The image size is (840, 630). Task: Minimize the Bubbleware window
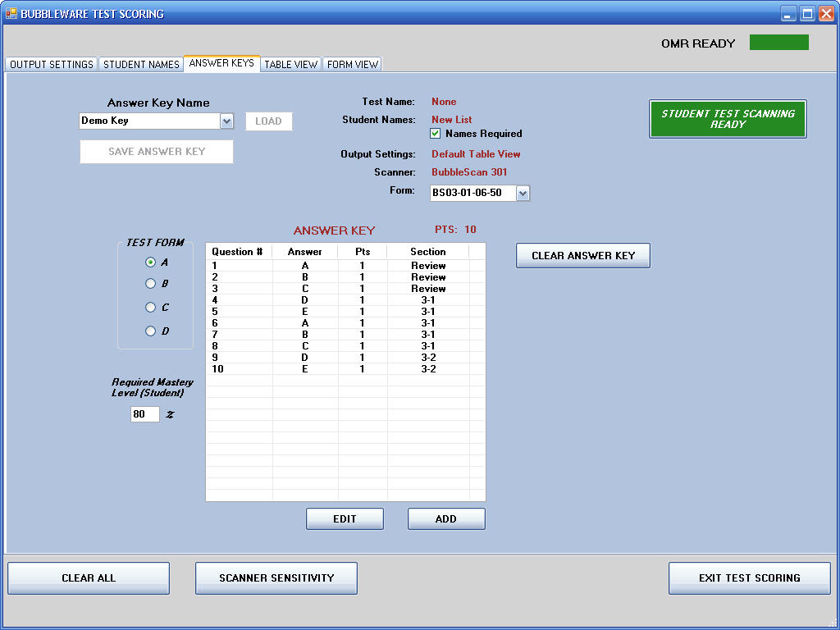pos(787,13)
